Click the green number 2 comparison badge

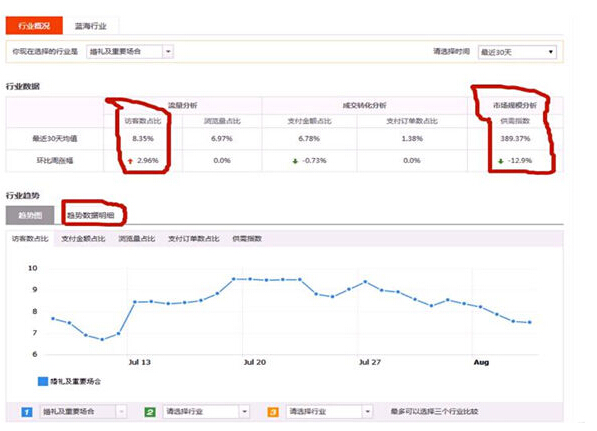[150, 412]
